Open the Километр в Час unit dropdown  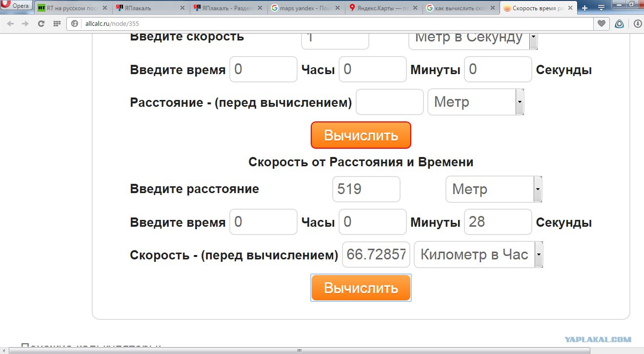pyautogui.click(x=478, y=255)
